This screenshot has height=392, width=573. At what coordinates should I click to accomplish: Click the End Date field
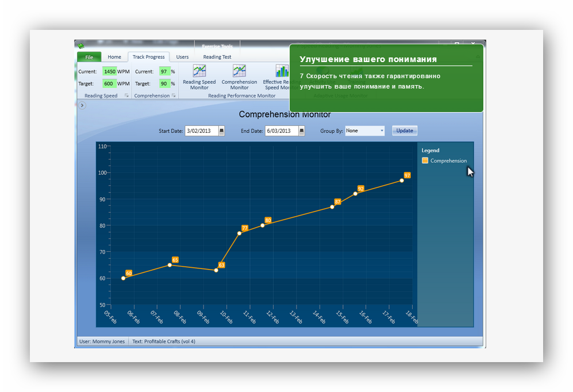282,131
